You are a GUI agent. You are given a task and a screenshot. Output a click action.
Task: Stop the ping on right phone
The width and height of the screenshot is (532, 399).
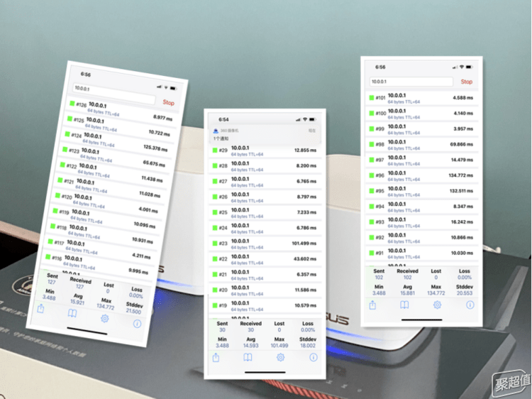point(467,82)
